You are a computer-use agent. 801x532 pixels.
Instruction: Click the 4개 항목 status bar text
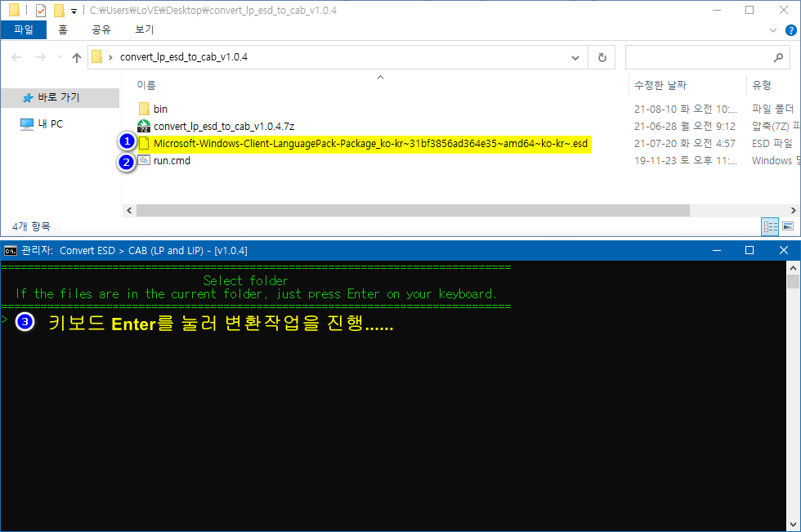31,226
